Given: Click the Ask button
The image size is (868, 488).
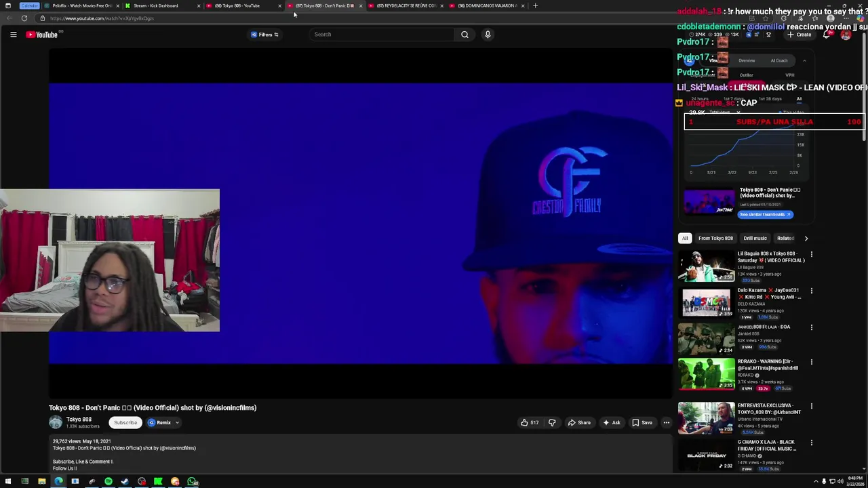Looking at the screenshot, I should point(611,423).
